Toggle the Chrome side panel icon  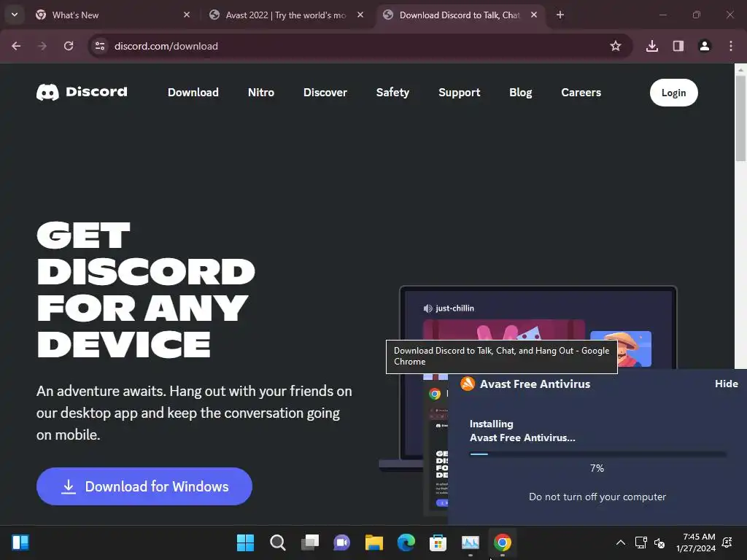point(678,46)
